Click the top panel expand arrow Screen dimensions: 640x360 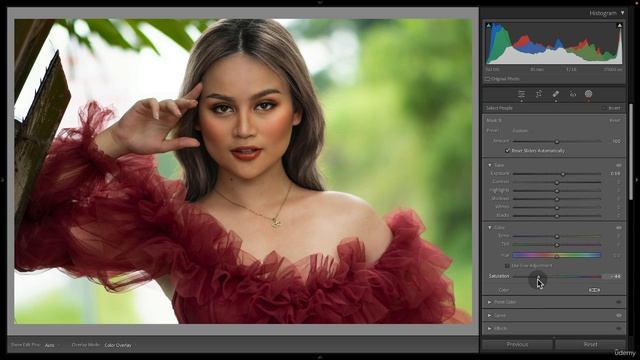click(x=320, y=2)
